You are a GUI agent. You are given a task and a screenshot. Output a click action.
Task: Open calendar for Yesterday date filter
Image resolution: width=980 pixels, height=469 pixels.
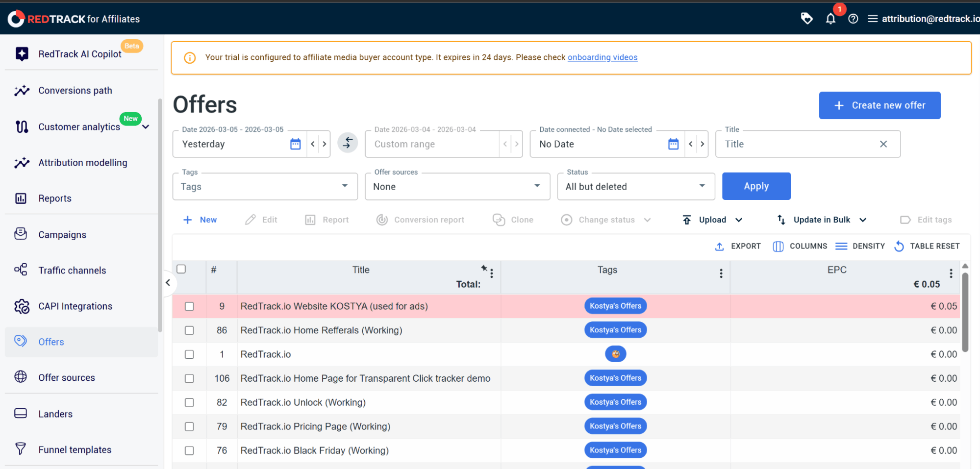point(295,144)
